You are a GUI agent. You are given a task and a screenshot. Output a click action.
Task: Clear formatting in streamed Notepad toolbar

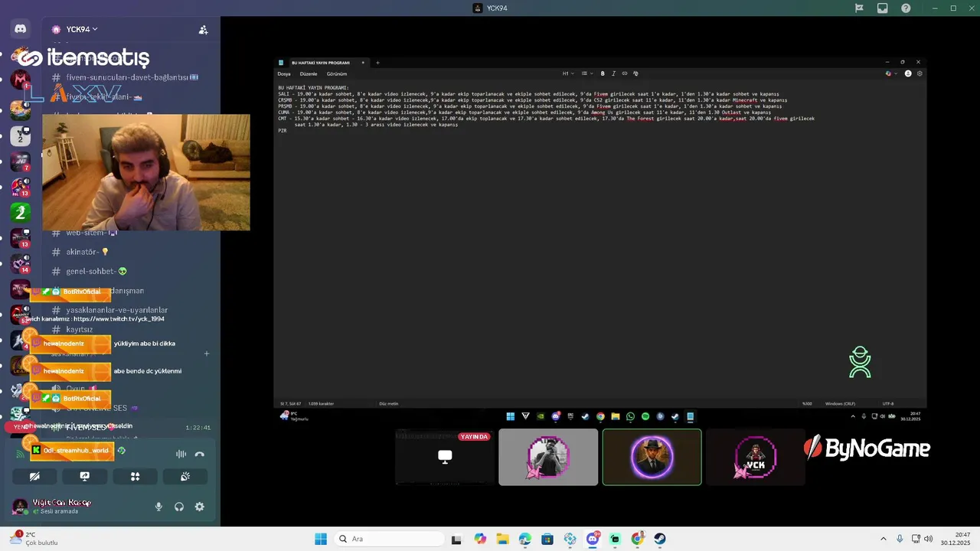[635, 73]
